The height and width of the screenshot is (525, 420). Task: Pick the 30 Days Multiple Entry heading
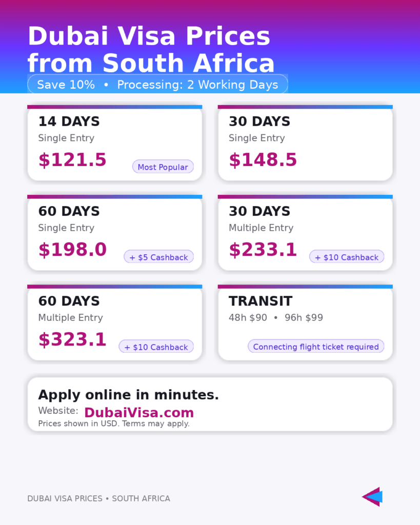(x=259, y=211)
